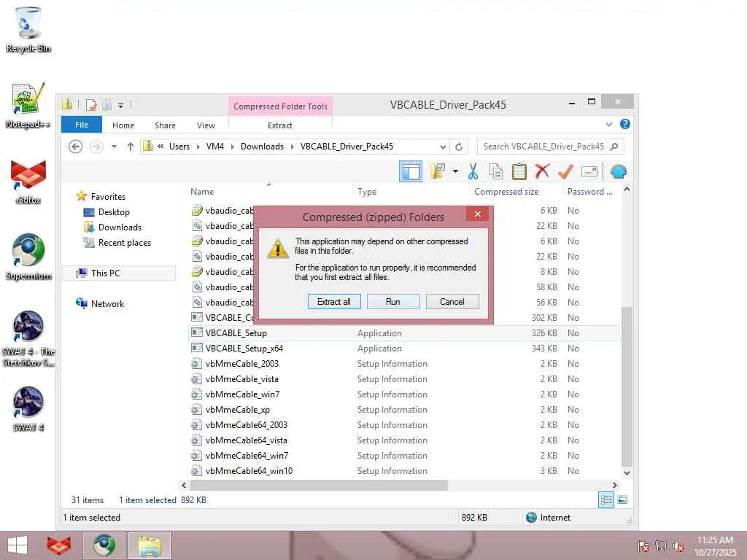
Task: Select This PC in navigation pane
Action: 105,273
